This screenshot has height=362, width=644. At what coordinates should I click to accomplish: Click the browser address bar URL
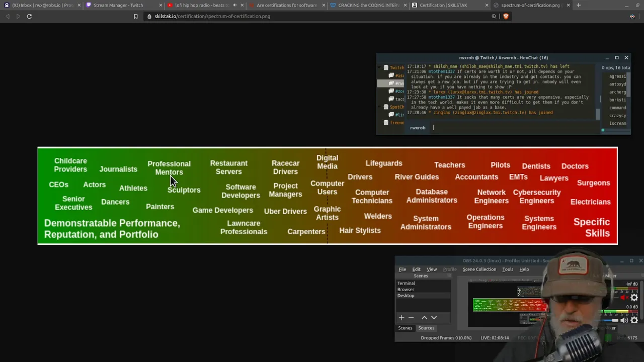click(212, 16)
